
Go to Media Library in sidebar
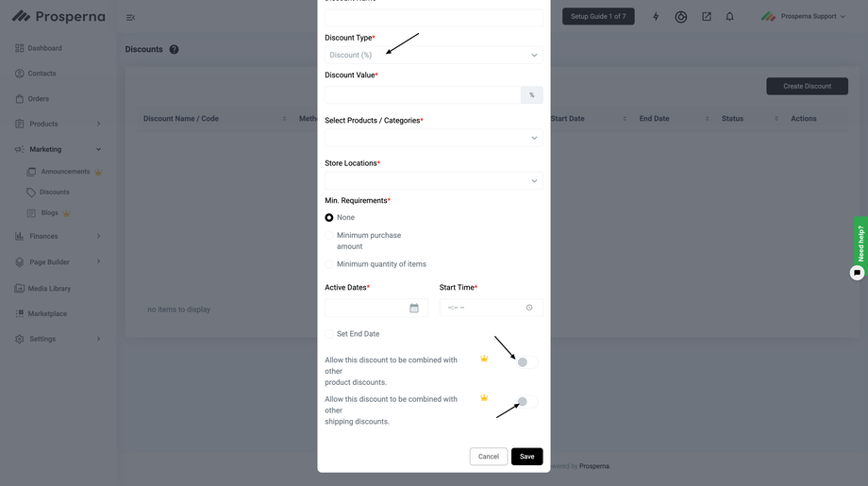tap(49, 289)
